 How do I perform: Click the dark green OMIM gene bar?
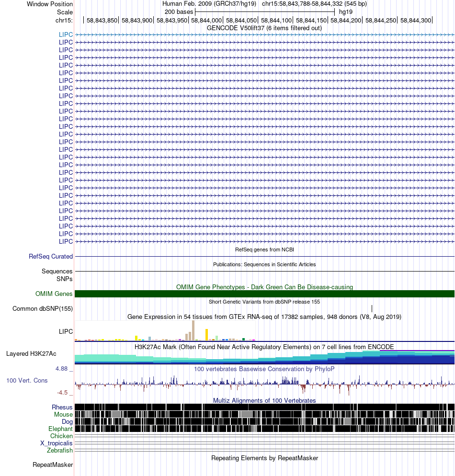click(264, 294)
